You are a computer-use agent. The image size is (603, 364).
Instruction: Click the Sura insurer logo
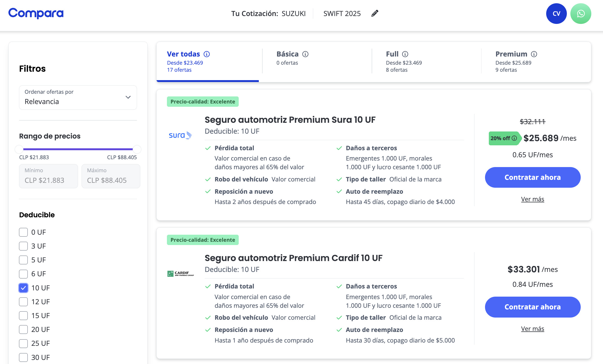180,135
